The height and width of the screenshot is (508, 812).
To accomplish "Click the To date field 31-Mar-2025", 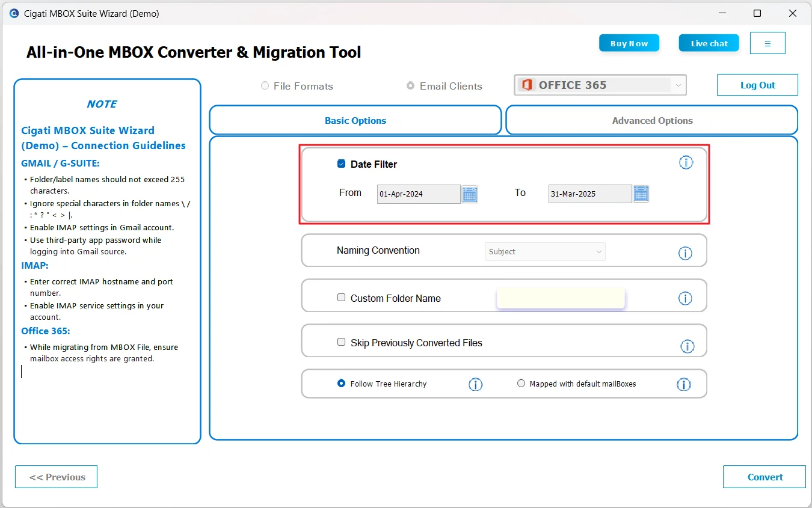I will (x=590, y=194).
